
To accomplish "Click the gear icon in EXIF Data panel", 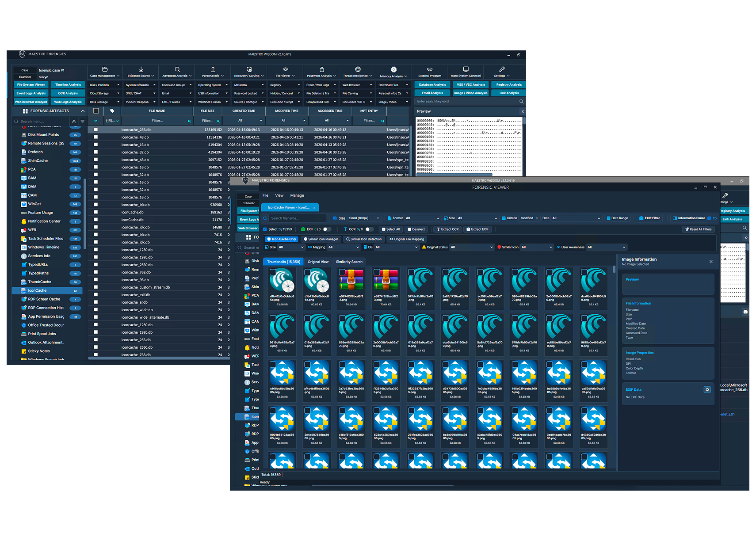I will click(707, 389).
